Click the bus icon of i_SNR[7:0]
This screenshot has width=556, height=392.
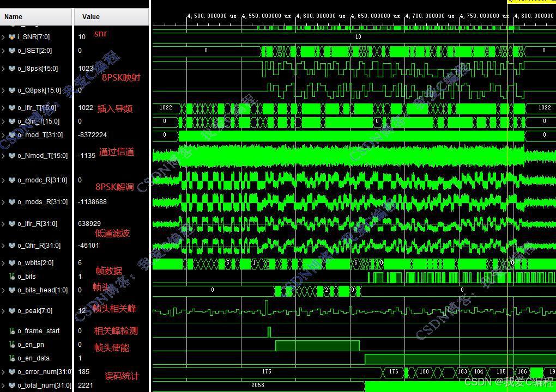pos(11,37)
